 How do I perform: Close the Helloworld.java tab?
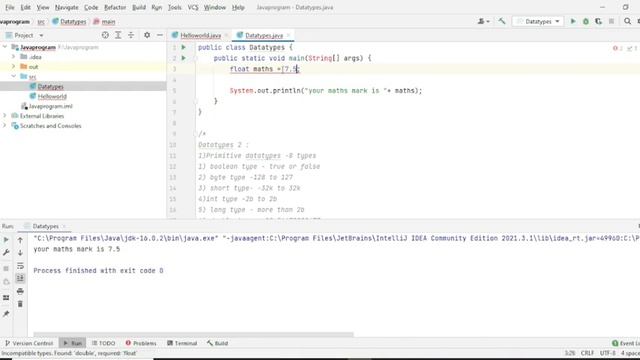coord(226,36)
